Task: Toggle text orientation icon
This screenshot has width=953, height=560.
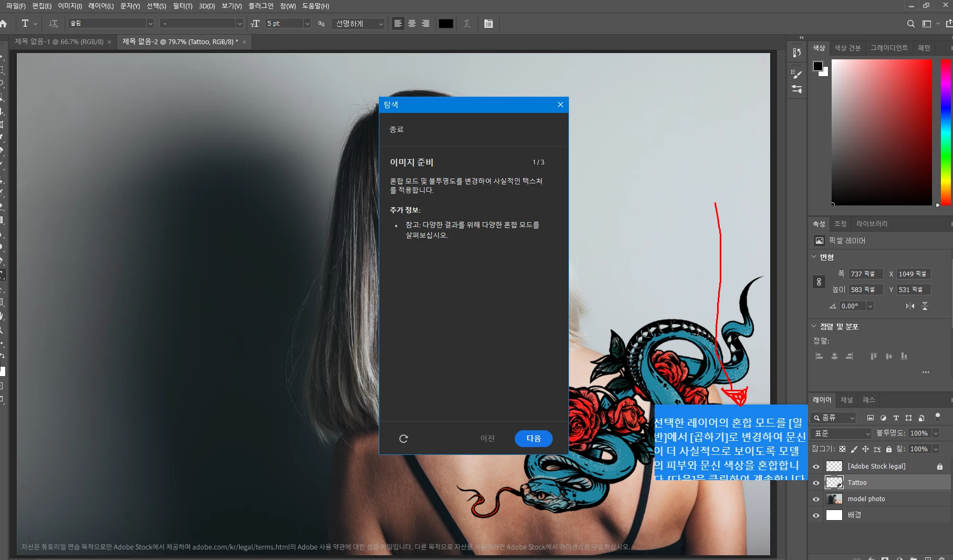Action: tap(54, 24)
